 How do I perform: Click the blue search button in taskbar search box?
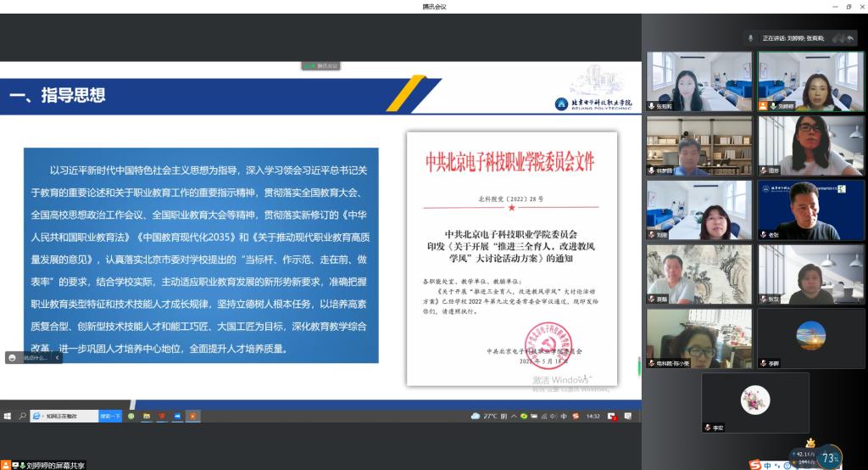pos(110,416)
